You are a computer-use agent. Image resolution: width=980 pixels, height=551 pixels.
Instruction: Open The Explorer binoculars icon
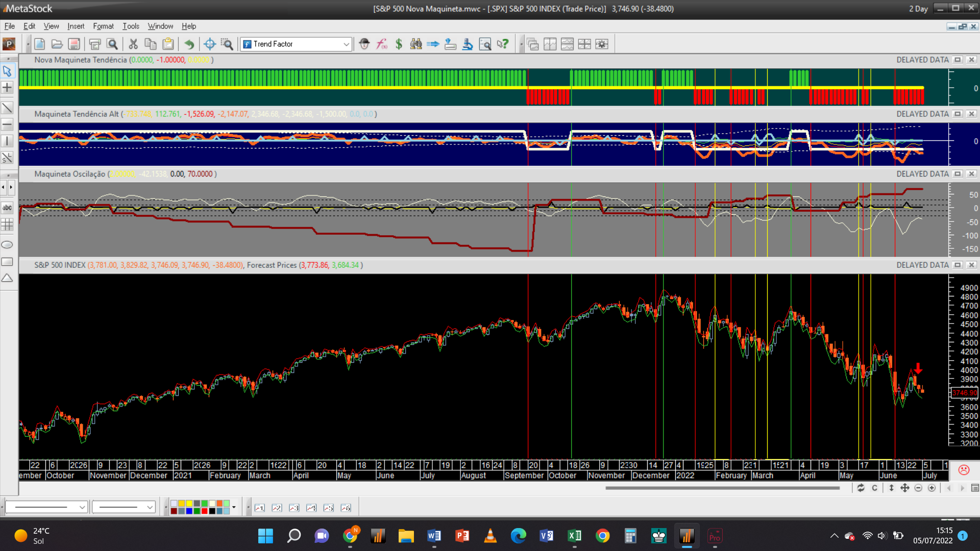[416, 44]
